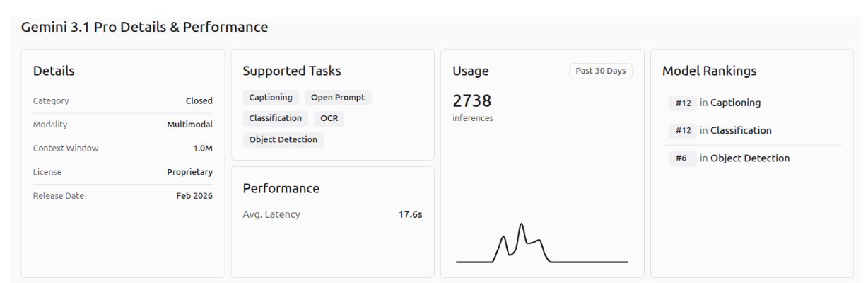Click the License label
868x283 pixels.
pyautogui.click(x=47, y=172)
